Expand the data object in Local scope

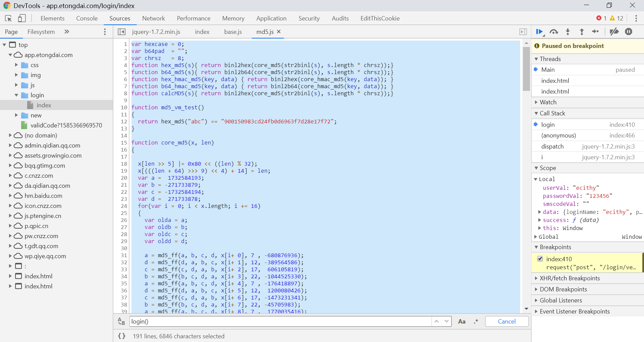pyautogui.click(x=539, y=212)
